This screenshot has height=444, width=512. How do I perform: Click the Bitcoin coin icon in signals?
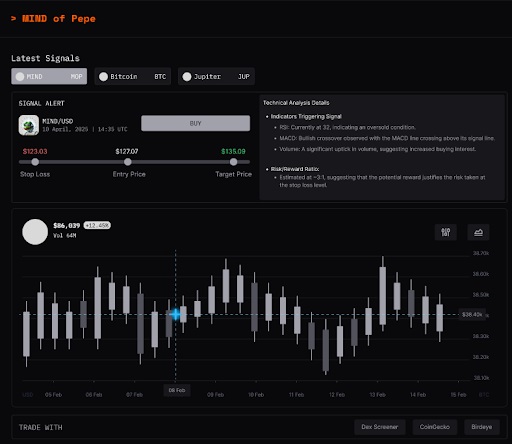pyautogui.click(x=103, y=77)
